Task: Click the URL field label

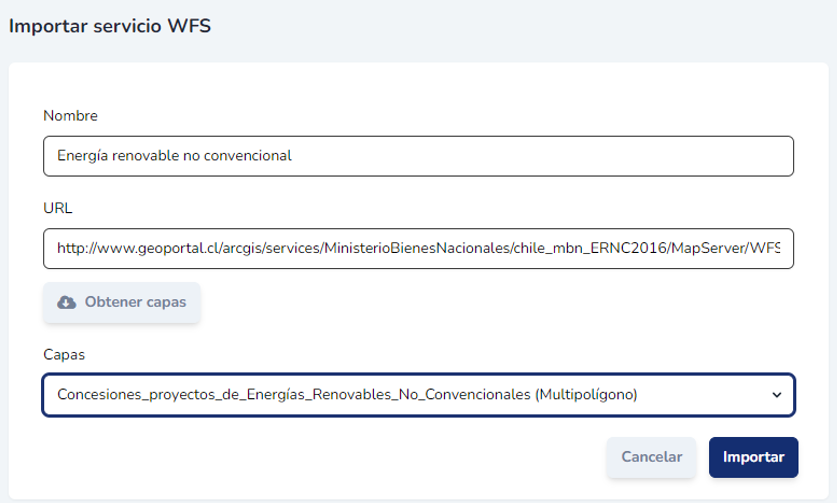Action: pyautogui.click(x=58, y=208)
